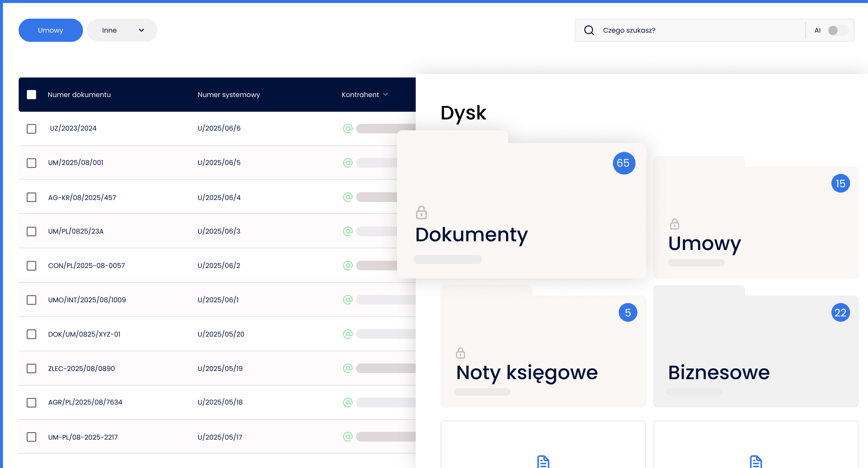Click the @ icon in row UMO/INT/2025/08/1009
Screen dimensions: 868x468
pyautogui.click(x=348, y=300)
